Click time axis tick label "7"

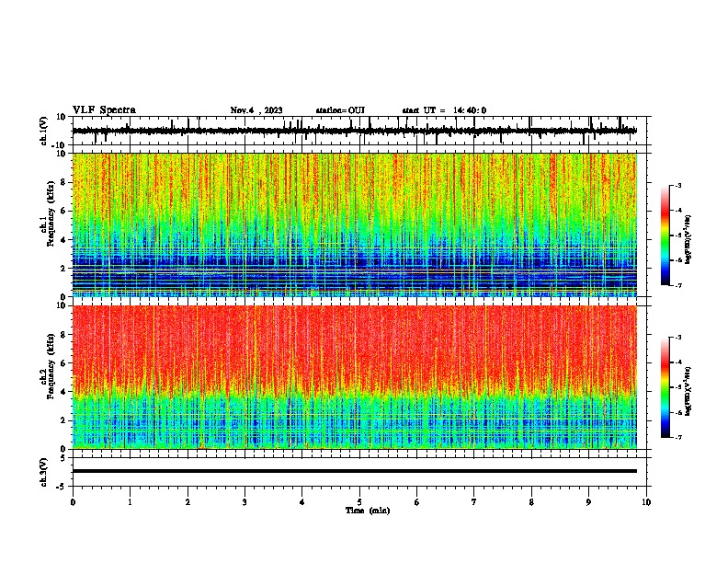[x=474, y=502]
